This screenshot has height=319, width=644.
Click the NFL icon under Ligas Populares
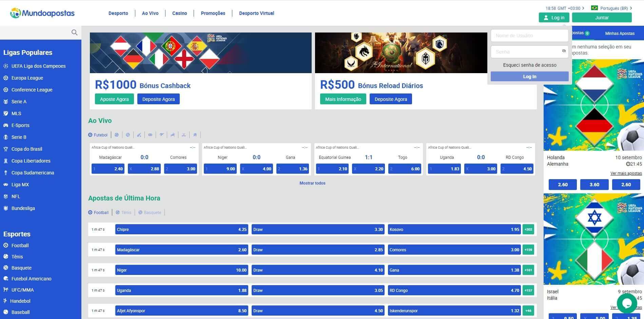[6, 196]
